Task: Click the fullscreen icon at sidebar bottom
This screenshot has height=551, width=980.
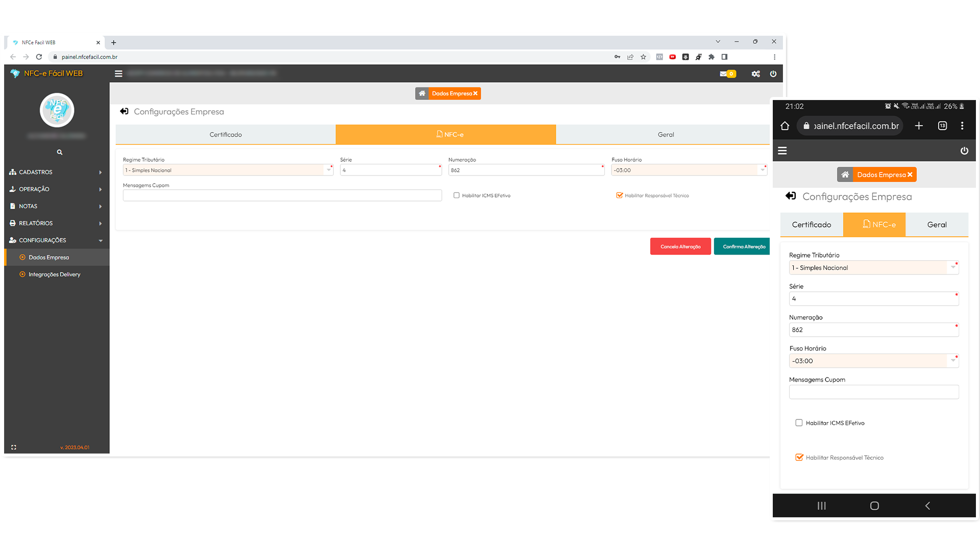Action: [x=14, y=447]
